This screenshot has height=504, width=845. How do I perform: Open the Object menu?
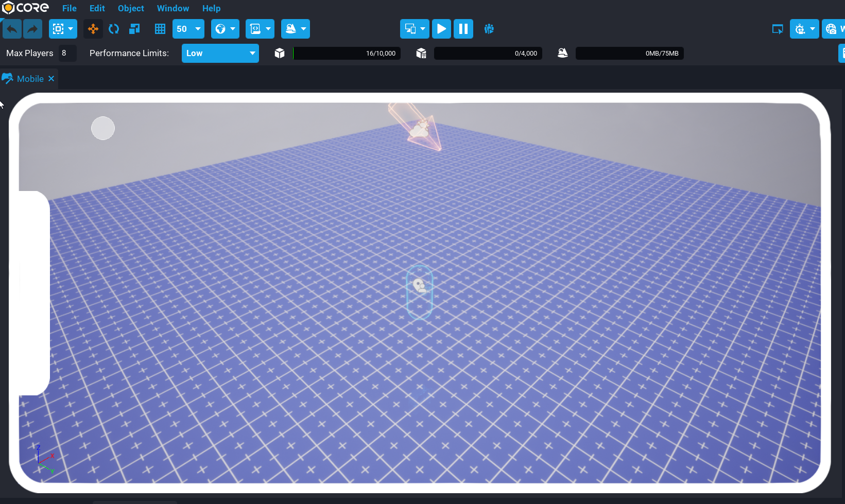tap(131, 8)
